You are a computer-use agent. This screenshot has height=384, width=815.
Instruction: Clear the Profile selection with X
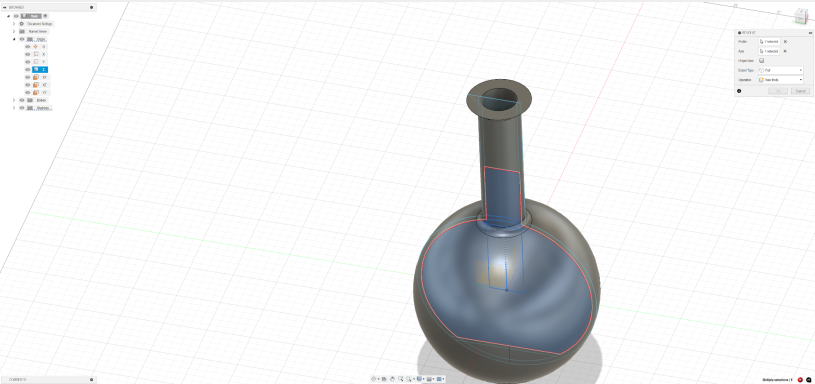coord(785,42)
